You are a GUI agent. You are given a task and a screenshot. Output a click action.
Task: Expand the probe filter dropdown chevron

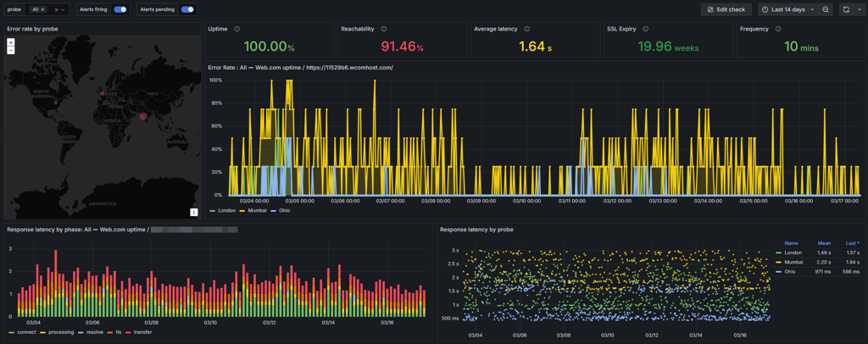64,9
